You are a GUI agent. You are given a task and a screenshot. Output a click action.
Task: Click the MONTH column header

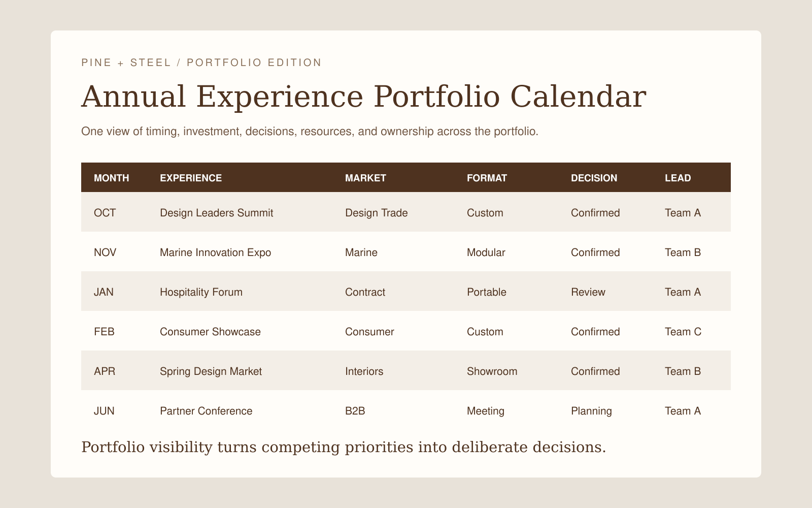point(112,178)
